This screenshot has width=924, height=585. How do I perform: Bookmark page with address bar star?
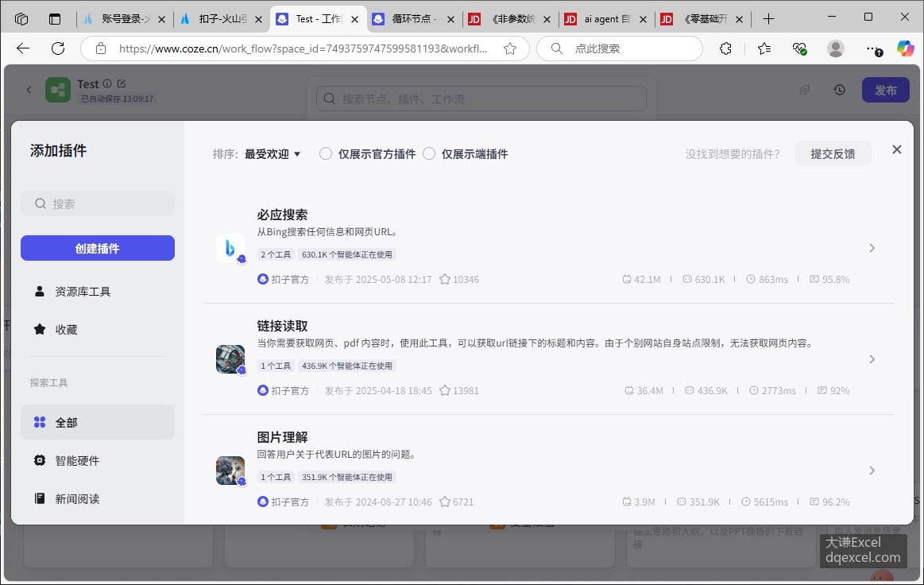[510, 48]
